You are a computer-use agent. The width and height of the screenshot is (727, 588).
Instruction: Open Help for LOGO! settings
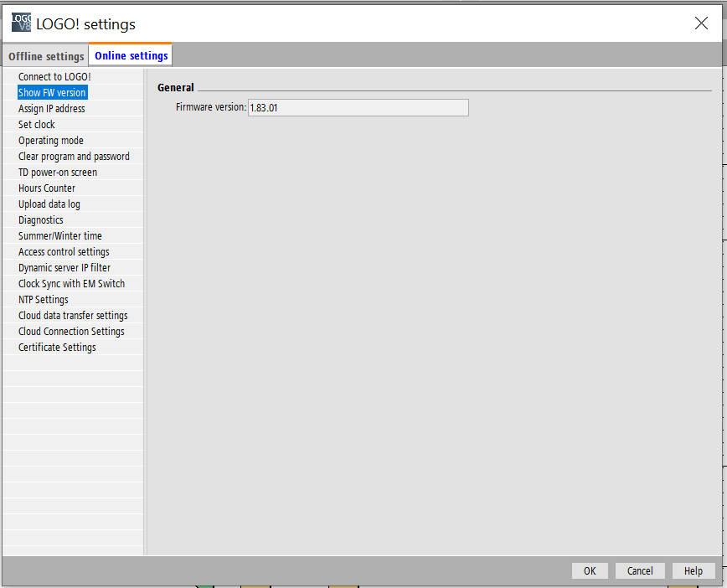tap(693, 571)
